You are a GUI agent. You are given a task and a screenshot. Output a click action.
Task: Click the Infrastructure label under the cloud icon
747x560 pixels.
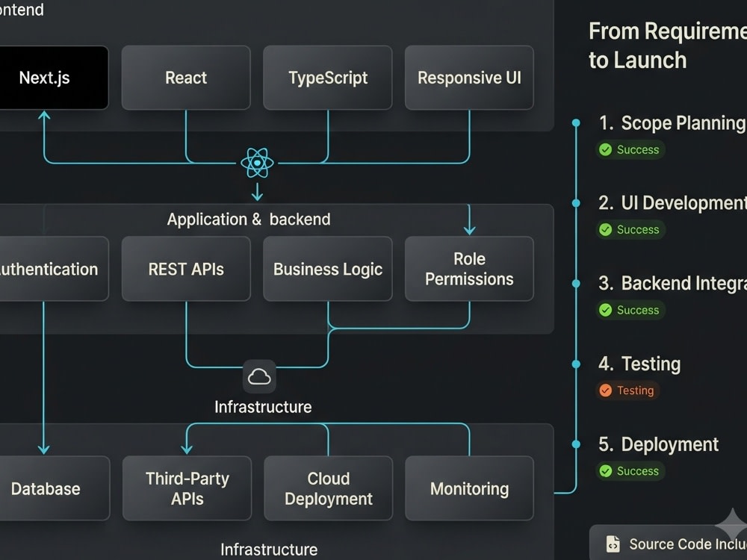point(263,407)
